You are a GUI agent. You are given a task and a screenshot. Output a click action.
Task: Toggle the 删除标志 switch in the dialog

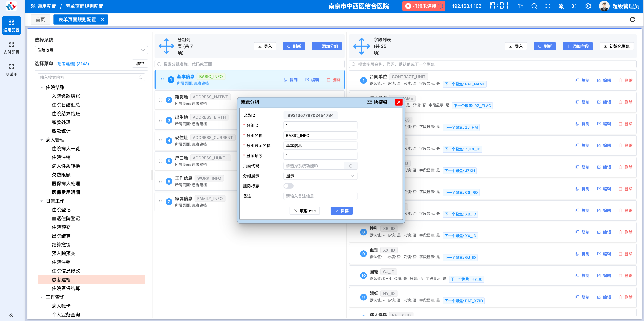pos(289,186)
